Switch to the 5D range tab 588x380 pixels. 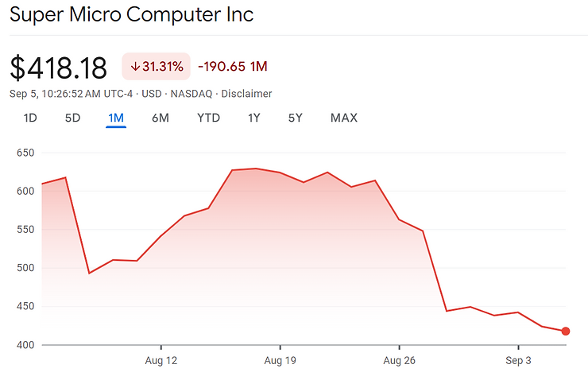click(x=73, y=118)
